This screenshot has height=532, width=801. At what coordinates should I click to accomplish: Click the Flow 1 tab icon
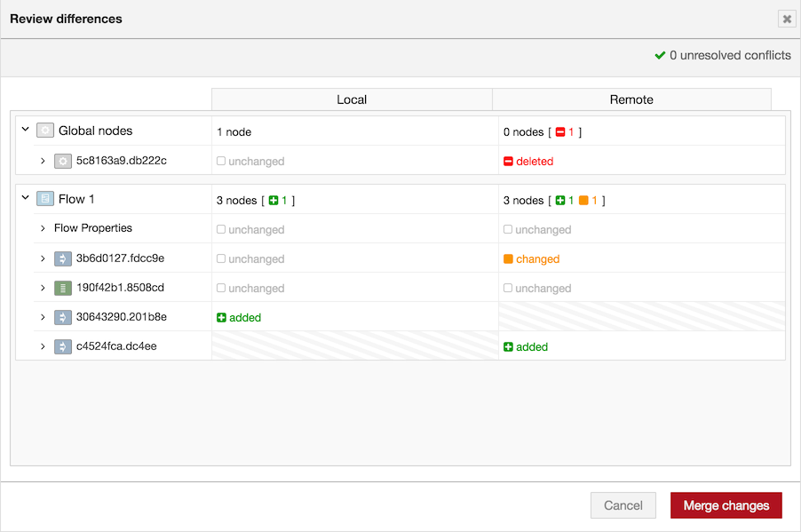pyautogui.click(x=45, y=199)
